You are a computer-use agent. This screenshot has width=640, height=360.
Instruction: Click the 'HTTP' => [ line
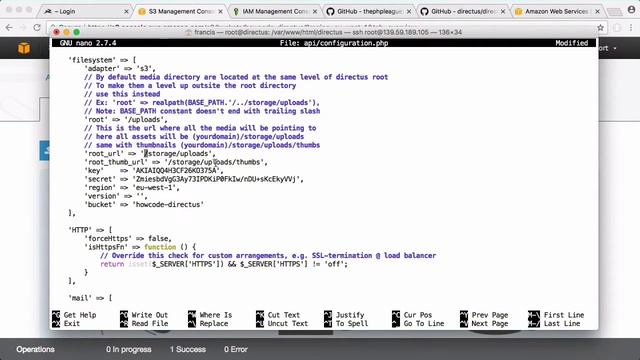pos(90,230)
